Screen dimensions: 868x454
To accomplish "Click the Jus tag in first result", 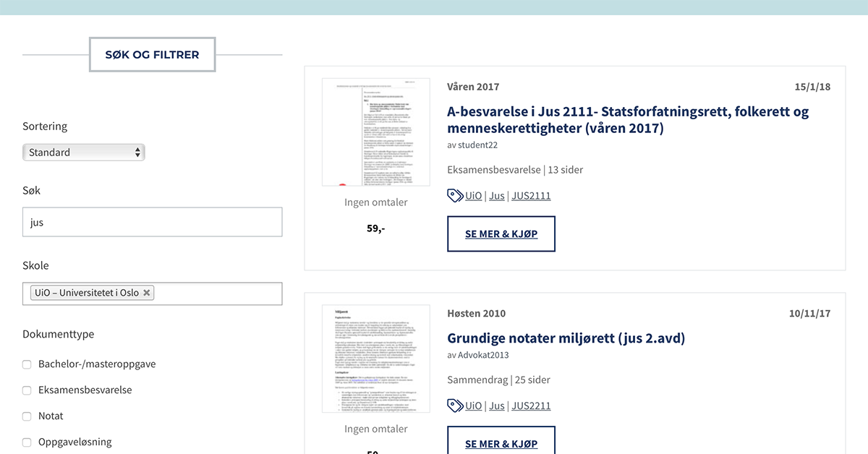I will [497, 196].
